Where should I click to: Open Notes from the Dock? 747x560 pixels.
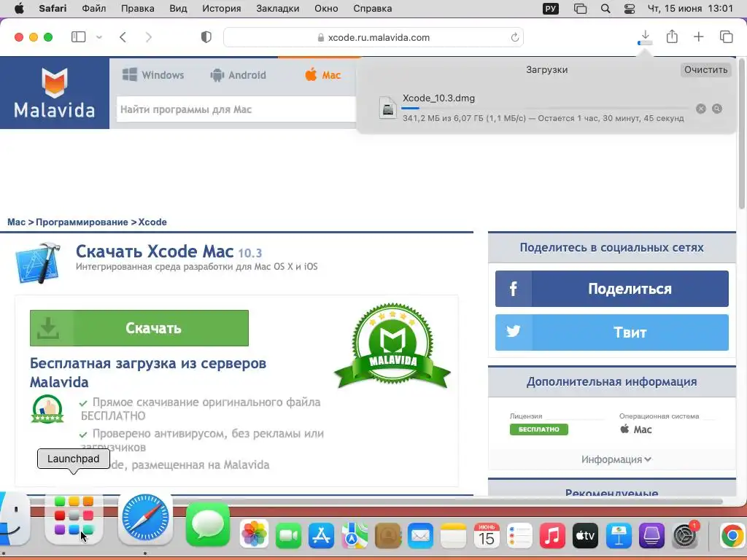[454, 536]
